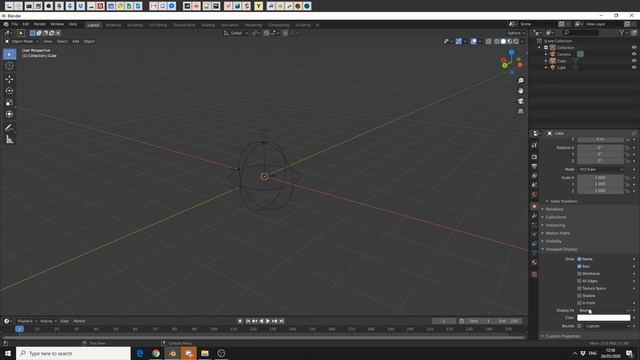The image size is (640, 360).
Task: Enable the Bounds checkbox
Action: click(x=579, y=326)
